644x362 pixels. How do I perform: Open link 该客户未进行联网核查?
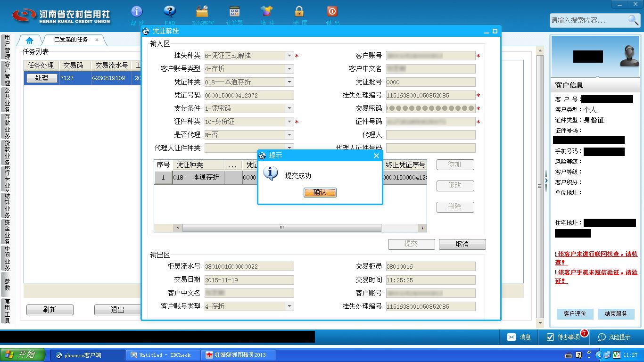[596, 258]
